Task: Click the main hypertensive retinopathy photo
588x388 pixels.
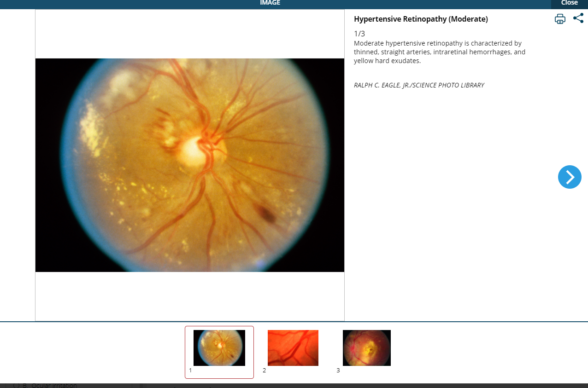Action: tap(190, 165)
